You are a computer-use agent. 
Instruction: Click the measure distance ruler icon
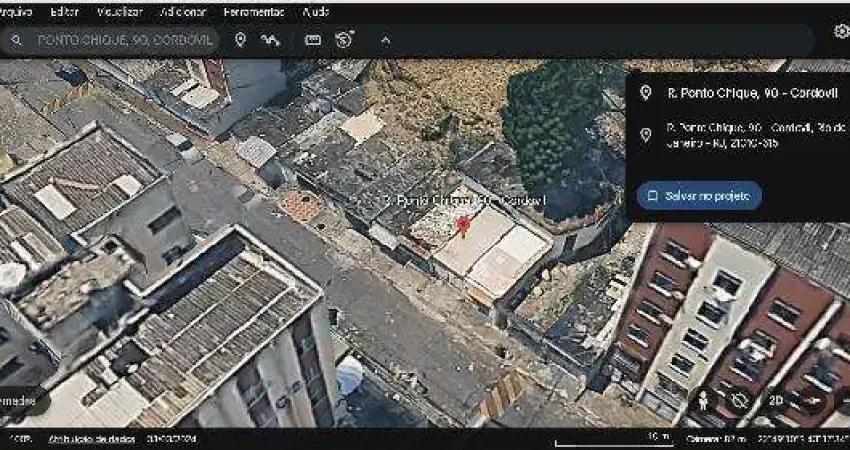pos(313,40)
